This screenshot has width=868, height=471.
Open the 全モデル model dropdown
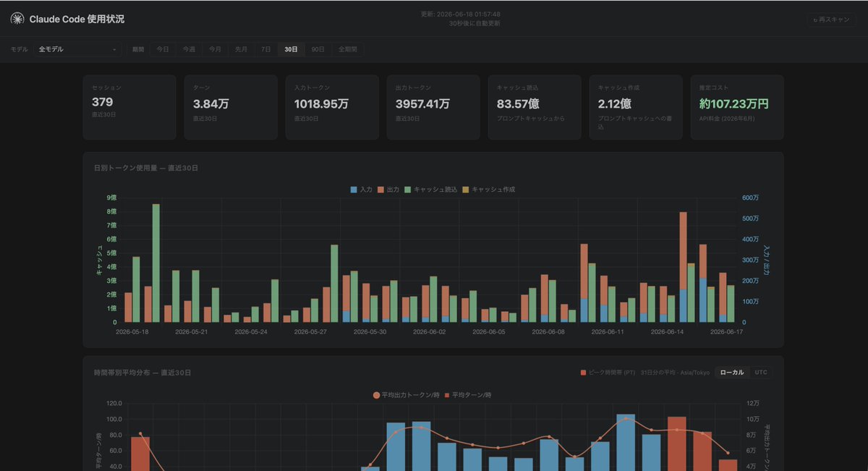coord(78,49)
